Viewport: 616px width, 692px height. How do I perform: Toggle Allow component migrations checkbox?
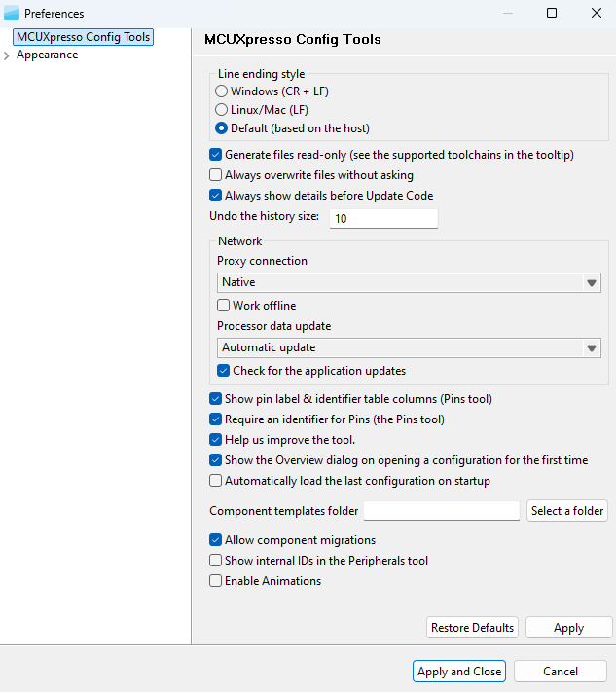pos(215,540)
